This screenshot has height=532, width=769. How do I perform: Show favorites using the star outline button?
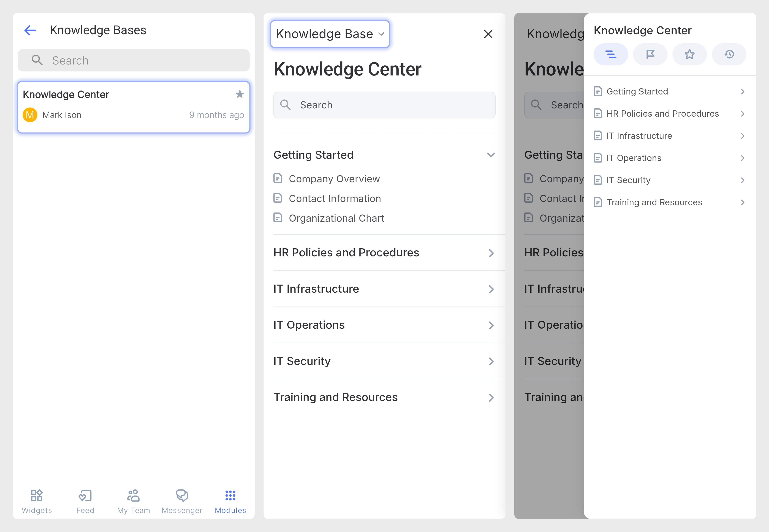(689, 54)
